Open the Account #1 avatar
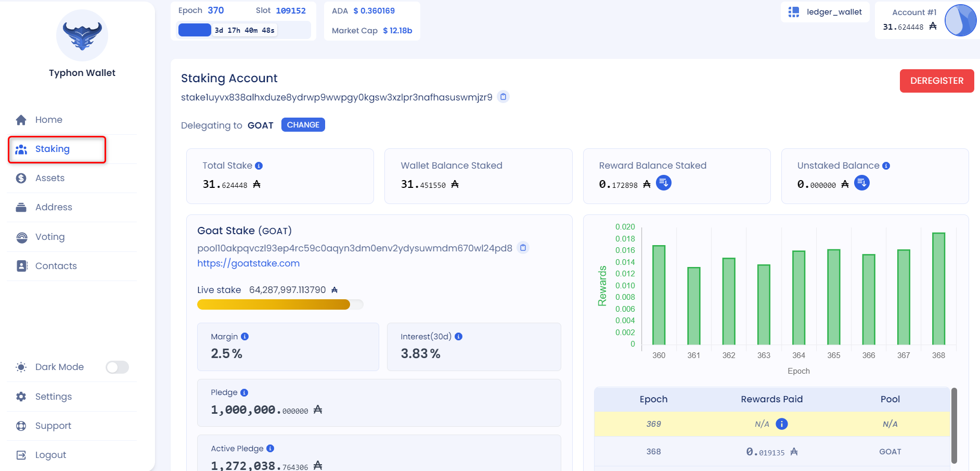 click(960, 20)
